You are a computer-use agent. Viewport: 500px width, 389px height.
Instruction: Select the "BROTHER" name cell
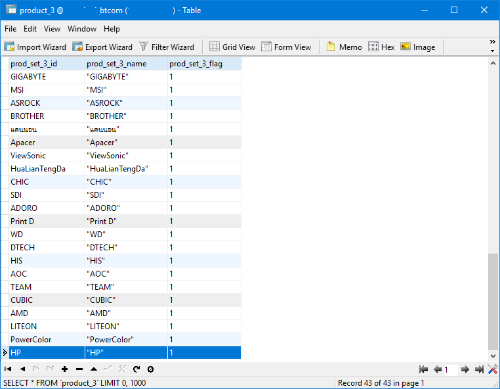(126, 116)
